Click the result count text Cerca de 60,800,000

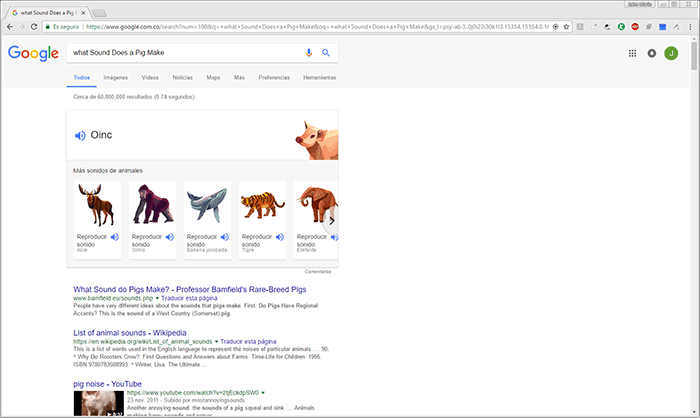[134, 97]
